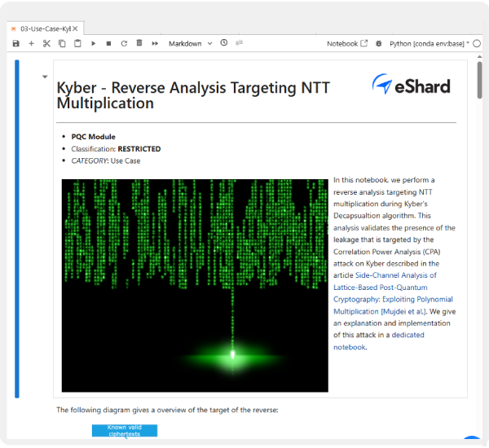Switch kernel Python [conda env:base]
Screen dimensions: 489x448
(429, 44)
